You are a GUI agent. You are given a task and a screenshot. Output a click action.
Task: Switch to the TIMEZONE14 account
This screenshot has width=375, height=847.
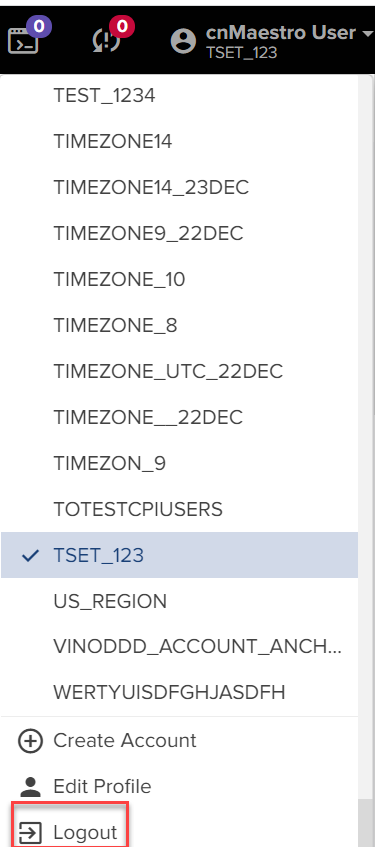(179, 142)
